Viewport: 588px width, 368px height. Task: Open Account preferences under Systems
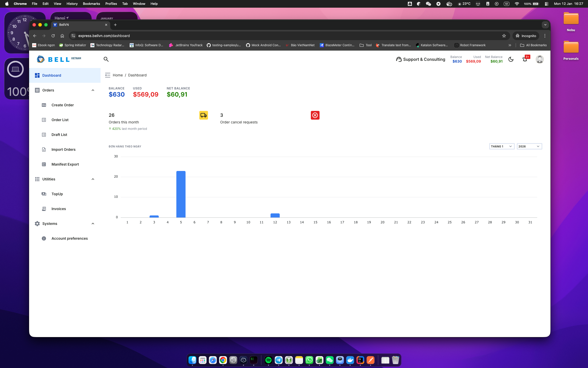click(69, 238)
